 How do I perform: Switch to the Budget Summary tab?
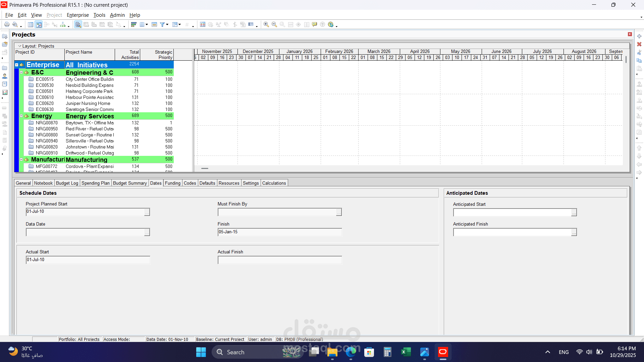point(130,183)
